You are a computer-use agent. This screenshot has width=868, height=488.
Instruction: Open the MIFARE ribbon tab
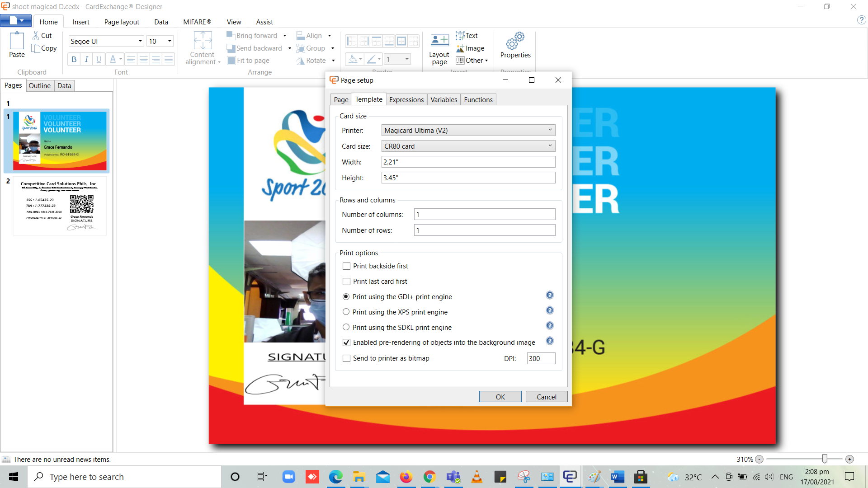coord(197,22)
